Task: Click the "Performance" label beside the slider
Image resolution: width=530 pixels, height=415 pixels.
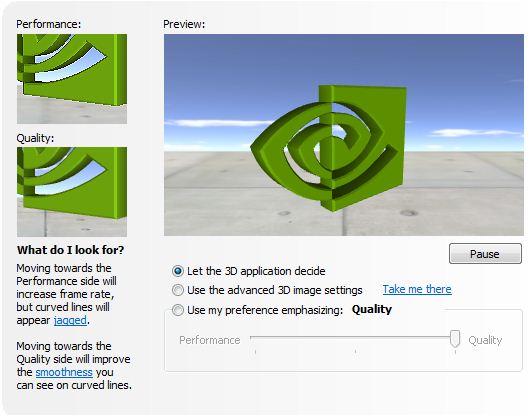Action: point(210,340)
